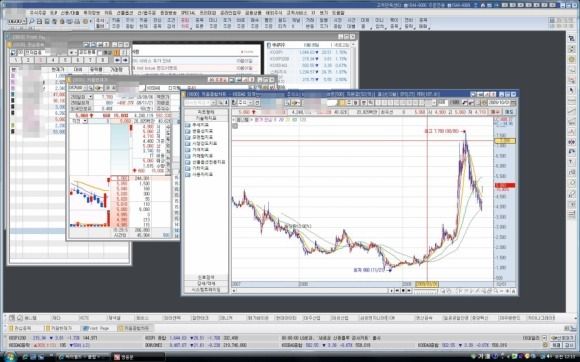Viewport: 580px width, 362px height.
Task: Expand the 모멘텀지표 folder
Action: click(x=201, y=137)
